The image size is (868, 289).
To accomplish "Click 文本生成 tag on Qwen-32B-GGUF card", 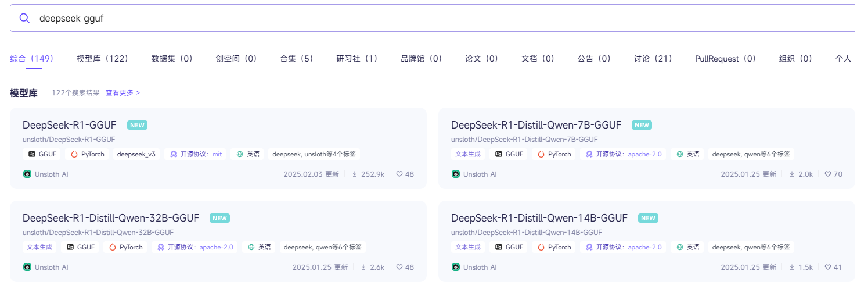I will (x=39, y=247).
